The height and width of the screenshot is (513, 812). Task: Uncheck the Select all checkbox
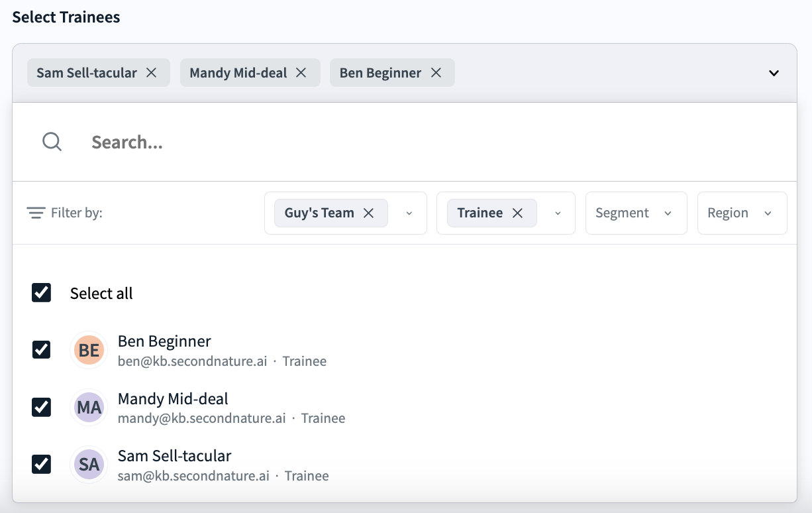(x=42, y=293)
